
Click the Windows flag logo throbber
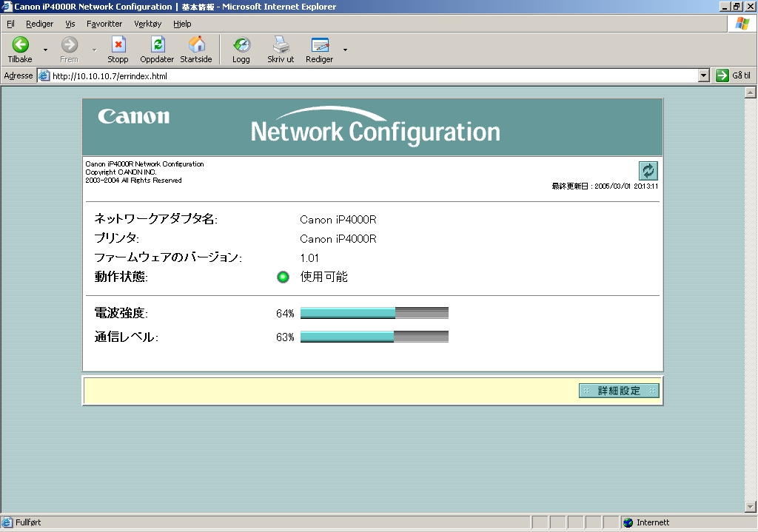(742, 24)
